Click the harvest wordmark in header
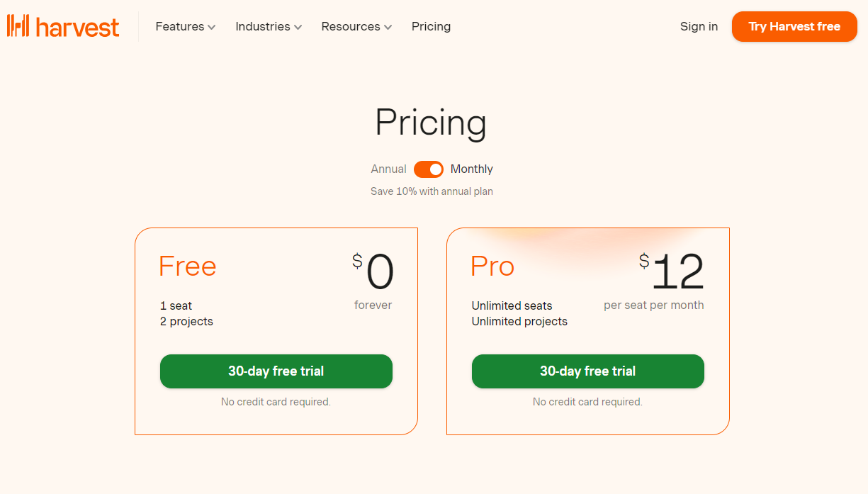The height and width of the screenshot is (494, 868). (77, 27)
